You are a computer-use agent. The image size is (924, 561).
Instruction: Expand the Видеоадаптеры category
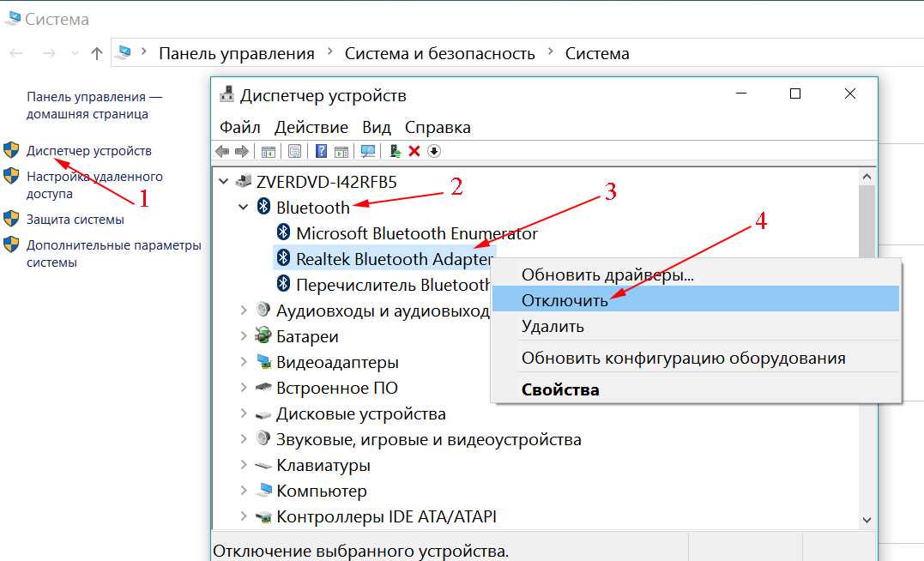[x=244, y=362]
